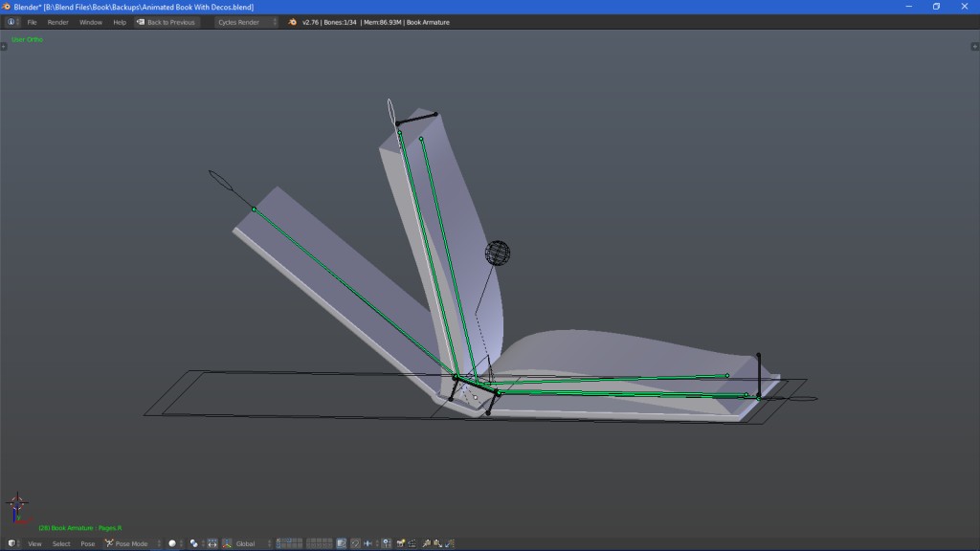This screenshot has width=980, height=551.
Task: Expand the right properties region plus tab
Action: pos(975,46)
